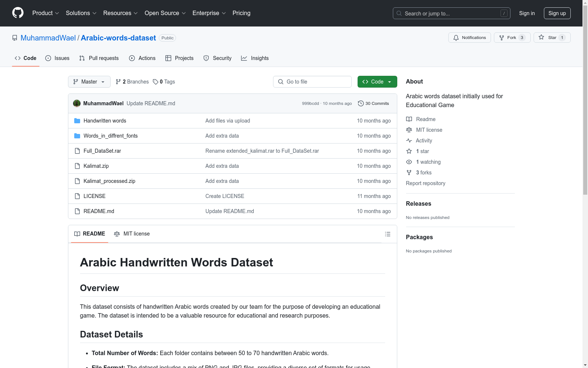The width and height of the screenshot is (588, 368).
Task: Expand the Product menu
Action: pyautogui.click(x=46, y=13)
